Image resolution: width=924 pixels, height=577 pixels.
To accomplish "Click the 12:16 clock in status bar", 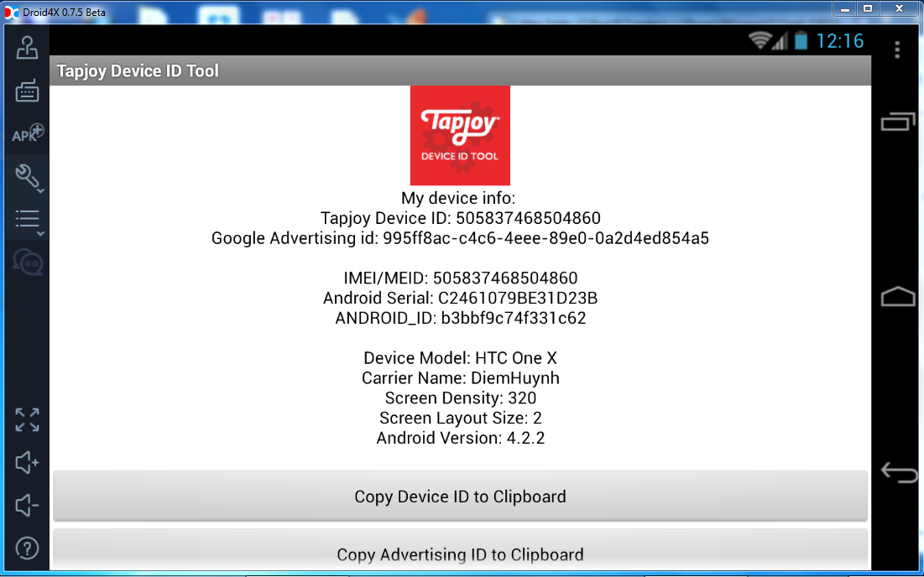I will tap(840, 40).
